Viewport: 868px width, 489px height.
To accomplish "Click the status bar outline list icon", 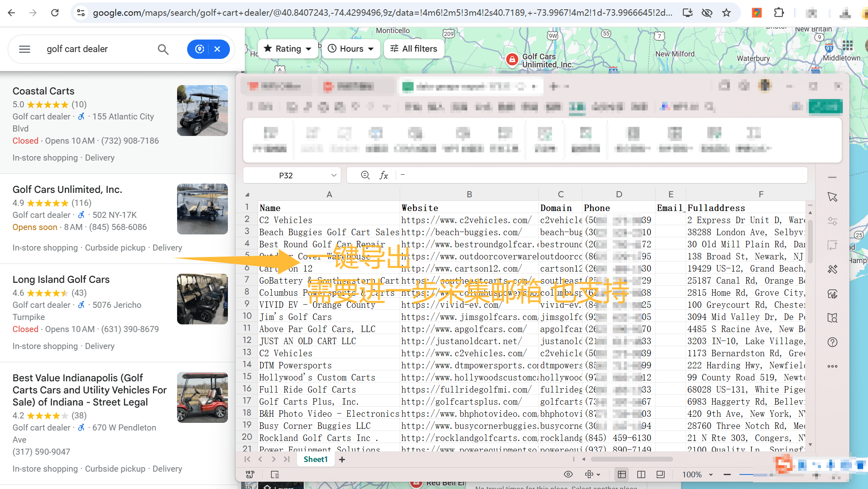I will [275, 474].
